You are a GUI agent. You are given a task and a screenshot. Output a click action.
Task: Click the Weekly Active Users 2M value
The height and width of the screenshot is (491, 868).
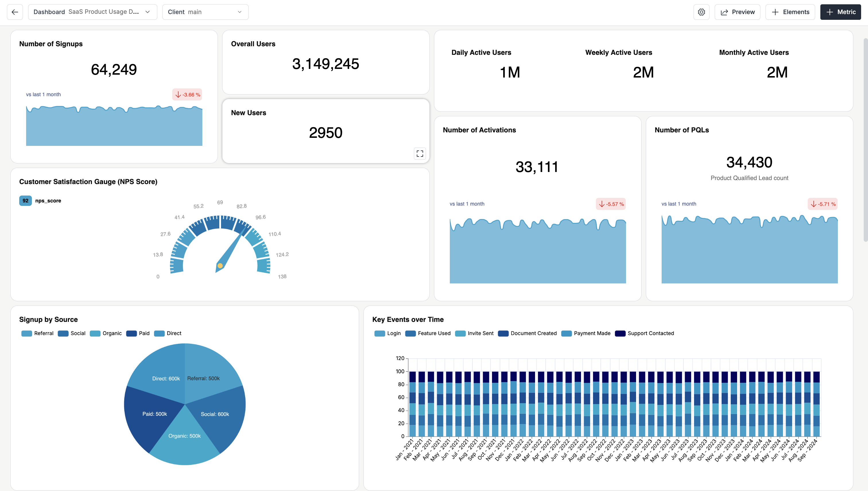tap(643, 72)
